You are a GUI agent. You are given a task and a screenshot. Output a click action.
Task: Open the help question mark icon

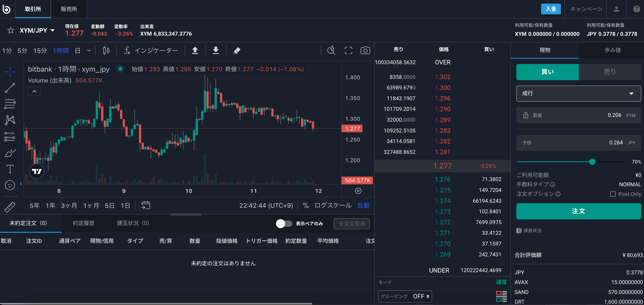637,9
